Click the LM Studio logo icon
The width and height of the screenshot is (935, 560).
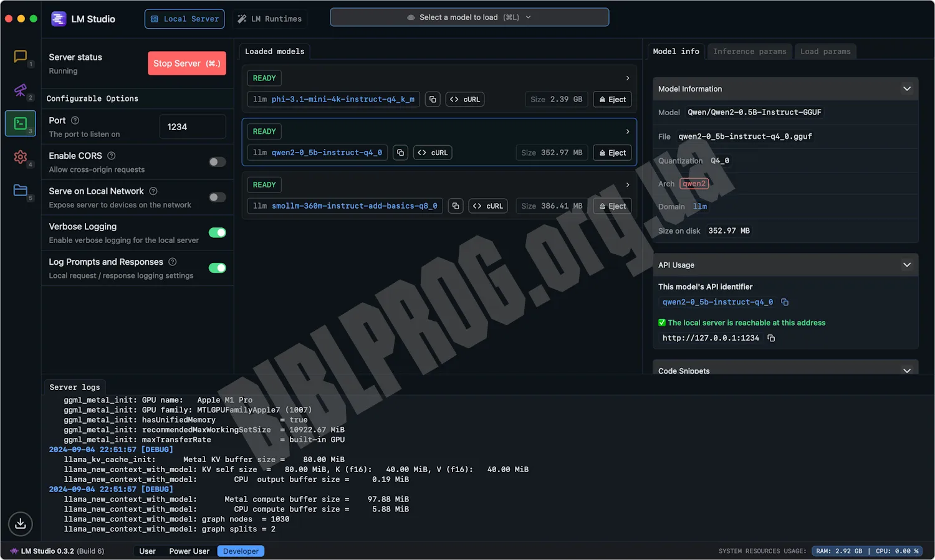[x=59, y=19]
